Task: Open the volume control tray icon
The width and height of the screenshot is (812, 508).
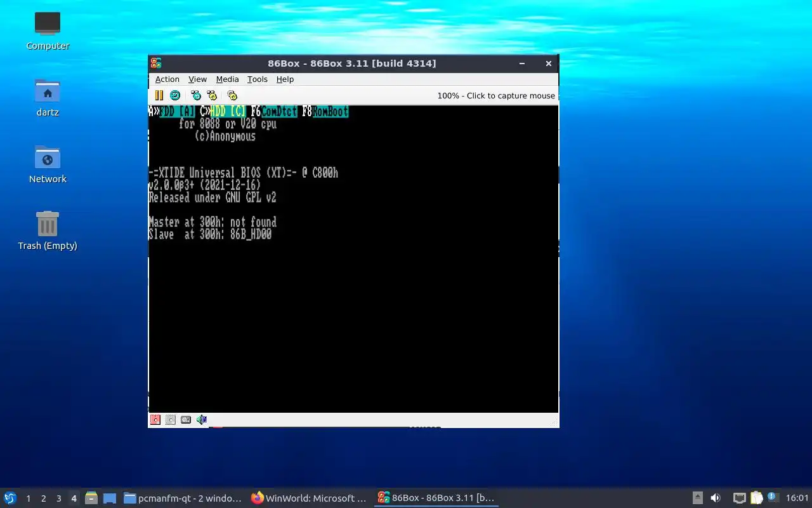Action: pyautogui.click(x=716, y=498)
